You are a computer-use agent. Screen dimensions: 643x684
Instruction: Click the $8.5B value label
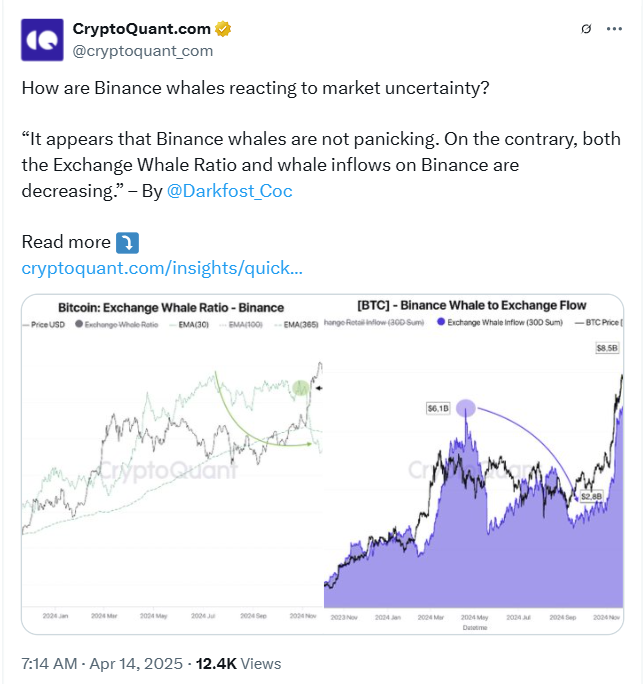[x=606, y=348]
